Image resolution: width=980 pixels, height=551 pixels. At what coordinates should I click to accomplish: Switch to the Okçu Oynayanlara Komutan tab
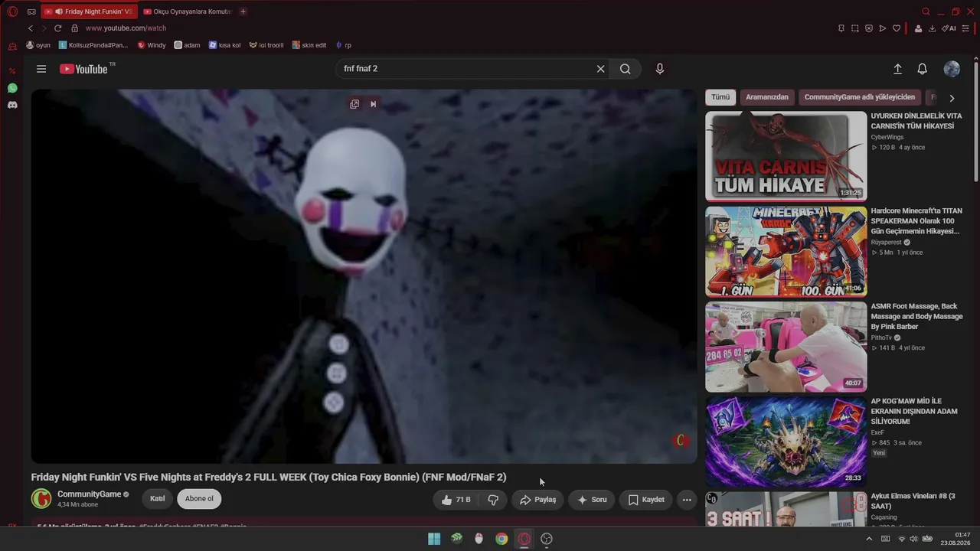point(188,11)
